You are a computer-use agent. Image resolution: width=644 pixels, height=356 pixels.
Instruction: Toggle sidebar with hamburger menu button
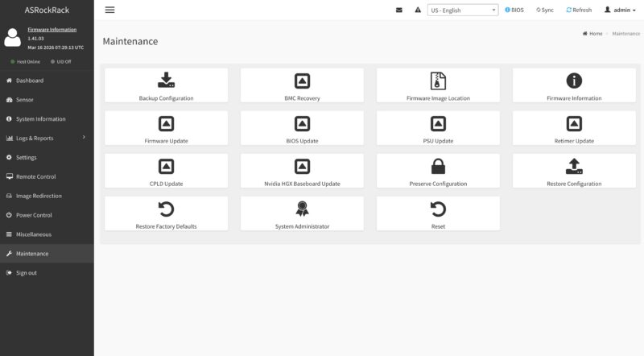109,10
